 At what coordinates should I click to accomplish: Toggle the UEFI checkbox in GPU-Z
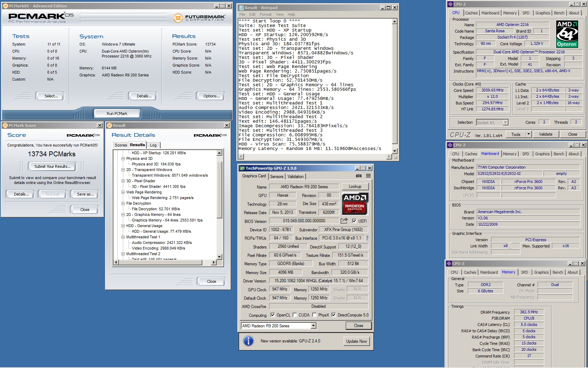click(x=354, y=221)
